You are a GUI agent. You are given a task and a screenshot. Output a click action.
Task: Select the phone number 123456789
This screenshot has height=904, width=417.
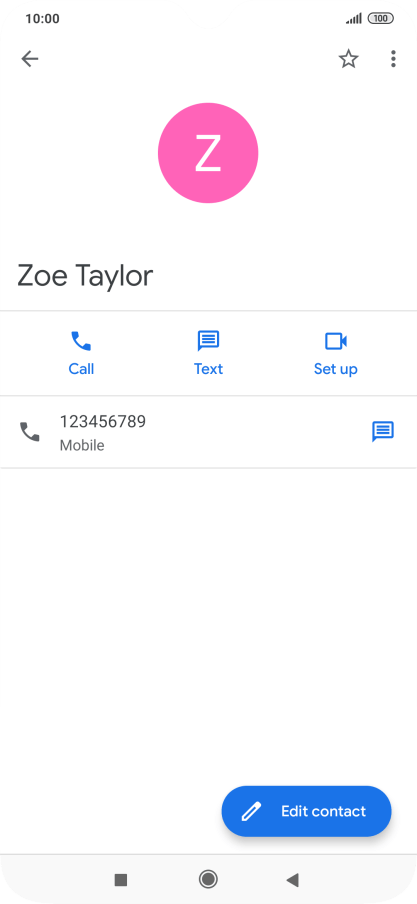103,422
